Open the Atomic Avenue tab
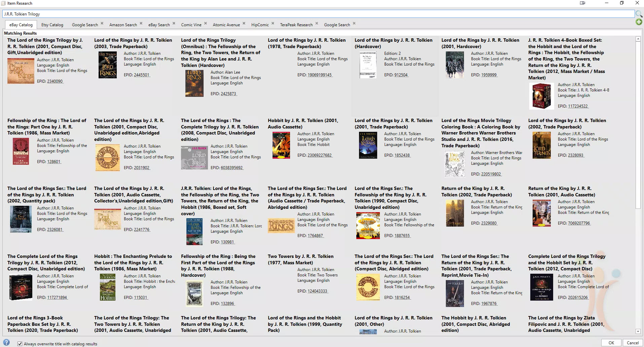This screenshot has height=347, width=644. click(x=226, y=25)
